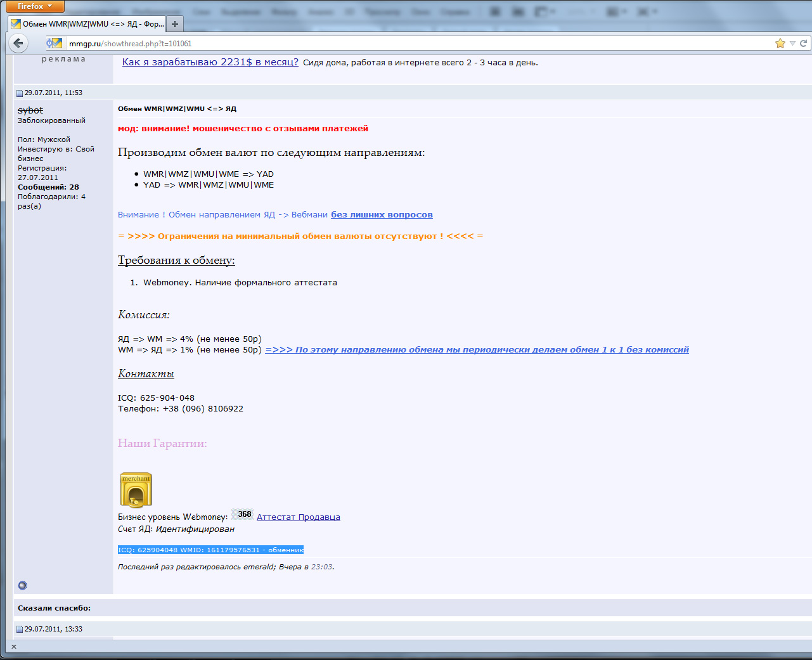Follow the 'без лишних вопросов' link
Image resolution: width=812 pixels, height=660 pixels.
pos(382,215)
